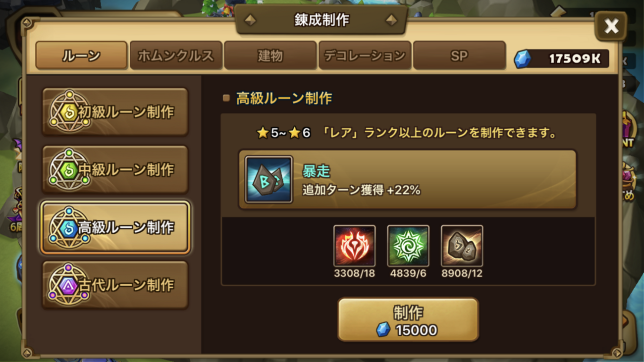Open the SP tab

(459, 55)
